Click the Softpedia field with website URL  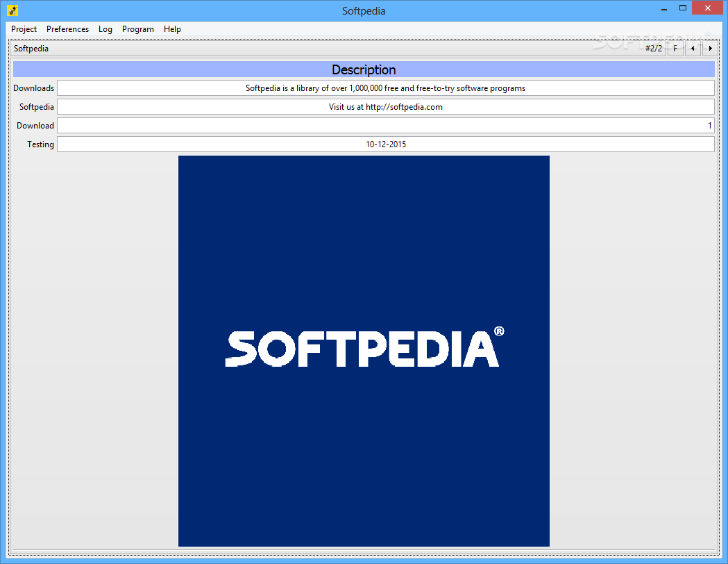pyautogui.click(x=385, y=106)
